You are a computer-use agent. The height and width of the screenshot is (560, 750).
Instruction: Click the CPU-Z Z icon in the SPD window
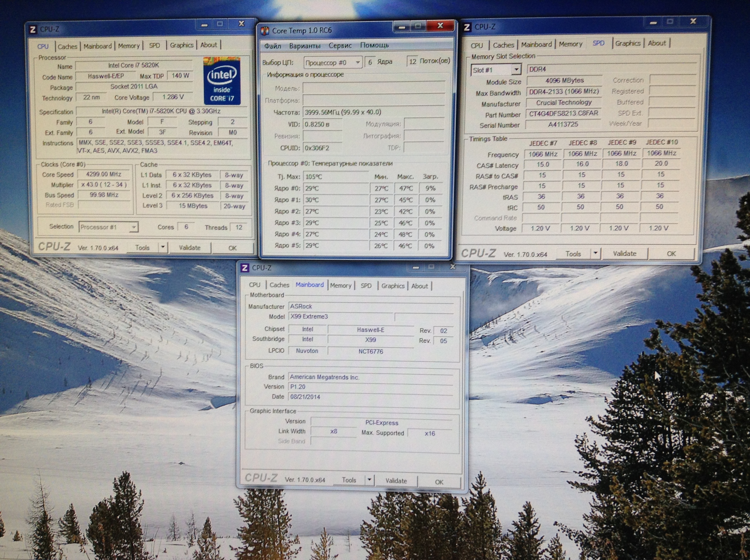click(467, 27)
